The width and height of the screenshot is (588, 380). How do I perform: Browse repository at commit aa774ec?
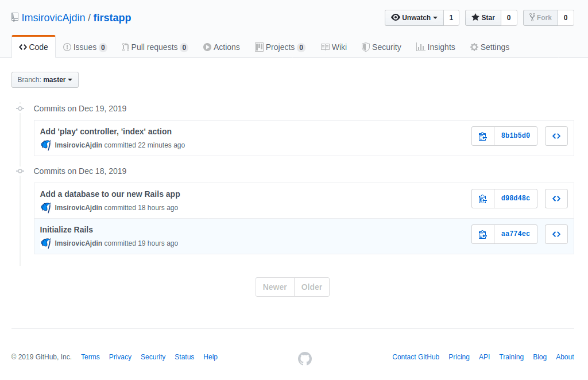click(556, 234)
